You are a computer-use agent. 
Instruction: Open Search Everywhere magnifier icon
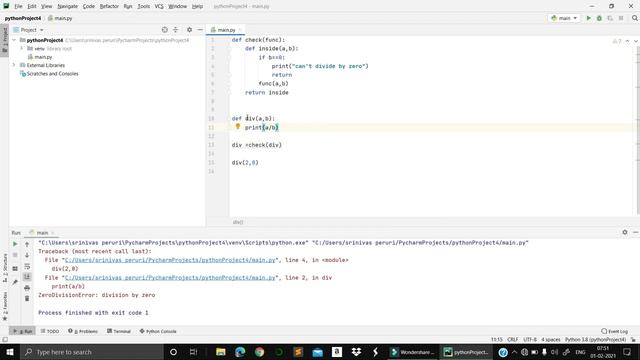[x=635, y=18]
